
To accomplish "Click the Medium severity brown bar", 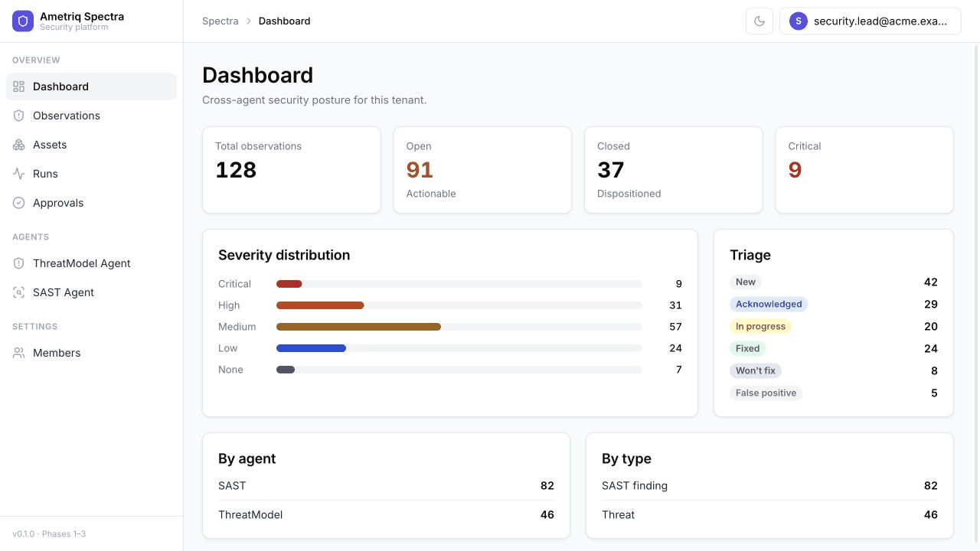I will (358, 327).
